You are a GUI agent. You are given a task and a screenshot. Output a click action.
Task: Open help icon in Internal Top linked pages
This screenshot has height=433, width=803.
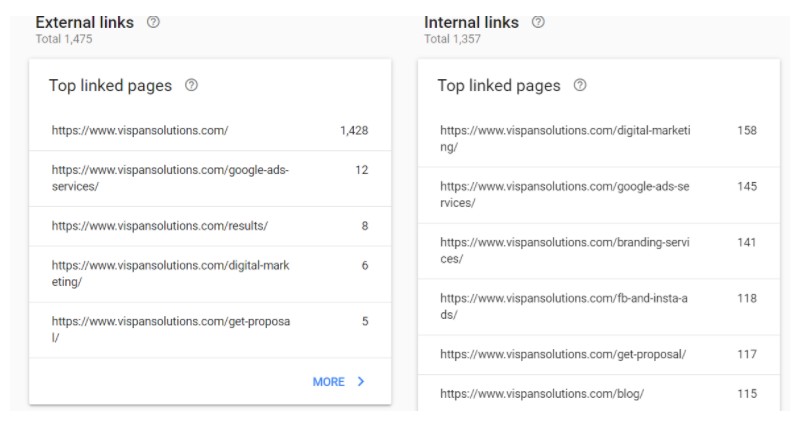tap(580, 85)
